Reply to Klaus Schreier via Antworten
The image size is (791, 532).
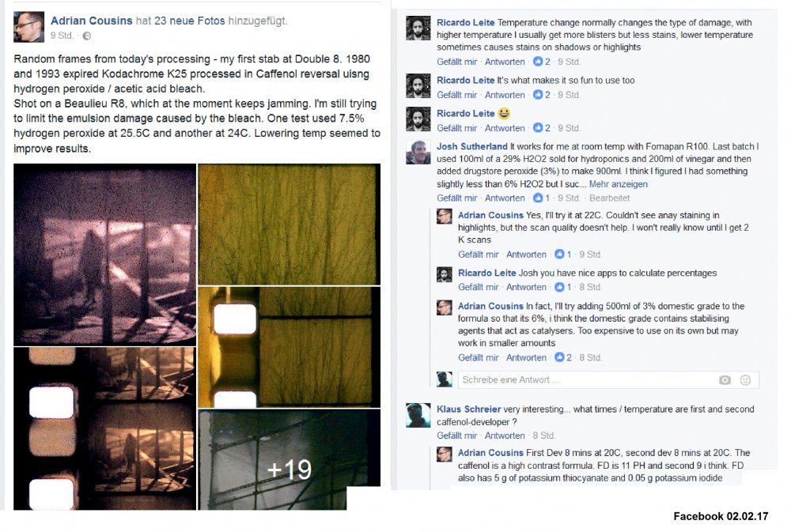[505, 436]
